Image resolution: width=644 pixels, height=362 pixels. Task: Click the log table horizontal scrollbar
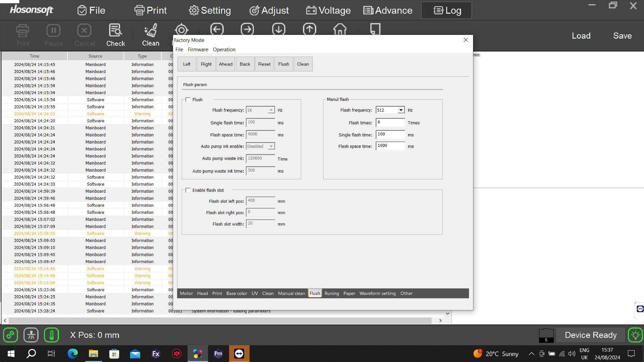tap(220, 320)
